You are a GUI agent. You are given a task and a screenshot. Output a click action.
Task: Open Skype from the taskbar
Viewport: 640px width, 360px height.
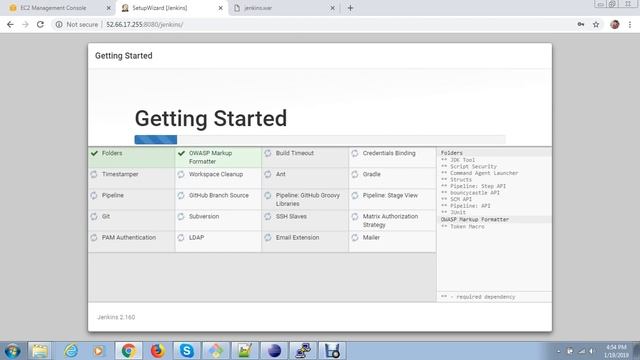tap(187, 351)
